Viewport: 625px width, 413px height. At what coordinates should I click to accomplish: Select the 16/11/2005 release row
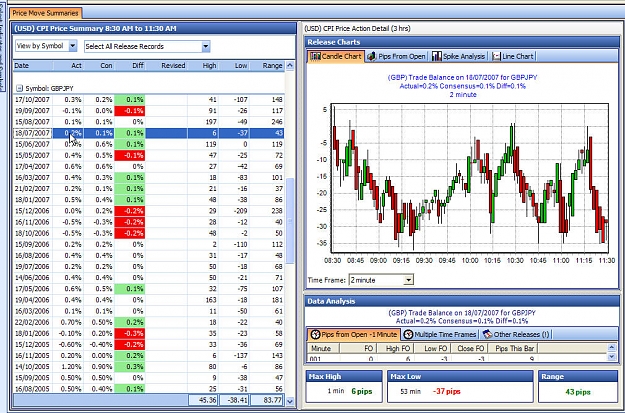[149, 356]
